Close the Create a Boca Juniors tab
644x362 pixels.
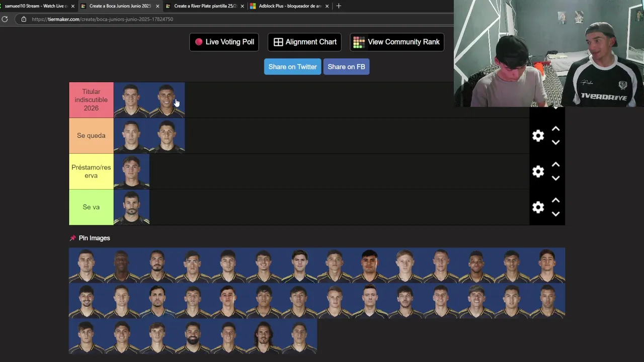point(157,6)
